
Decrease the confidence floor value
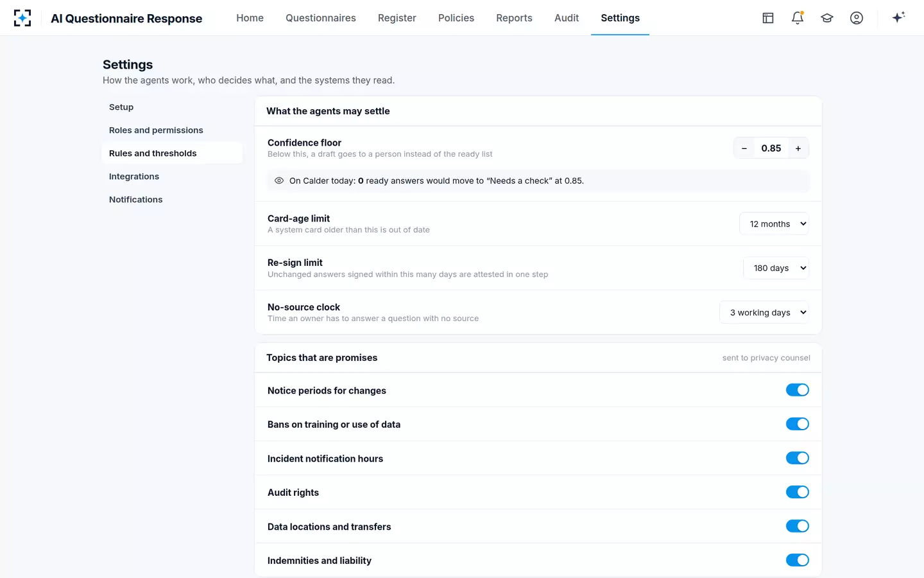click(744, 148)
